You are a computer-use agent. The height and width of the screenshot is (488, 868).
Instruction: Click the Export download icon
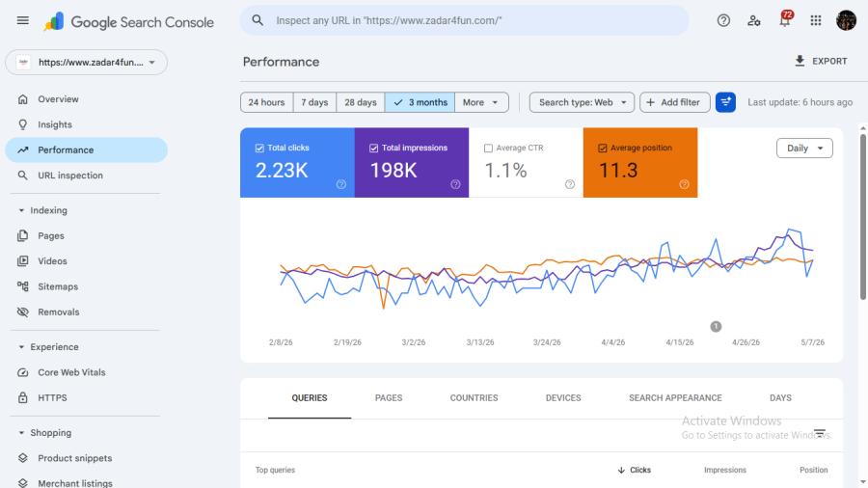800,61
